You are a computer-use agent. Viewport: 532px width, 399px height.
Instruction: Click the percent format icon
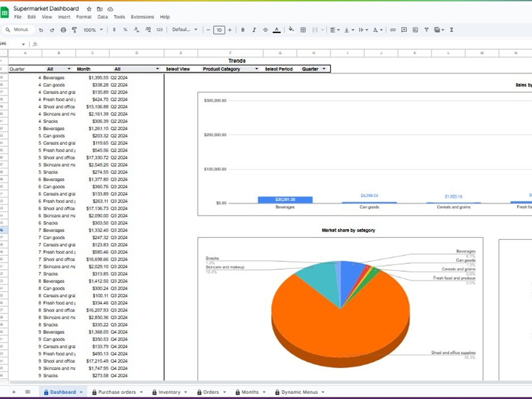coord(124,30)
